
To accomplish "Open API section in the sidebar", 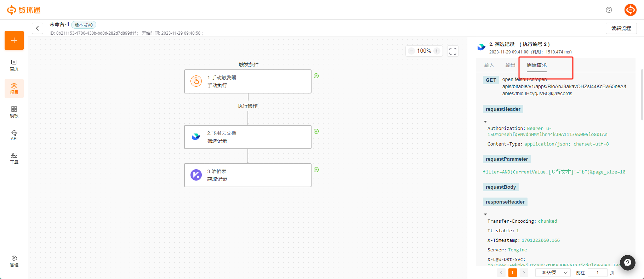I will 14,135.
